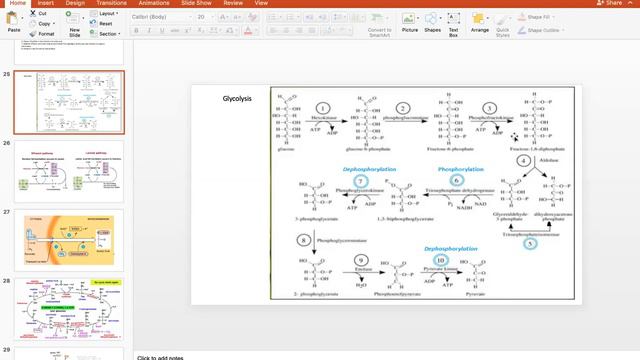Collapse the ribbon with the chevron
The image size is (640, 360).
point(630,3)
